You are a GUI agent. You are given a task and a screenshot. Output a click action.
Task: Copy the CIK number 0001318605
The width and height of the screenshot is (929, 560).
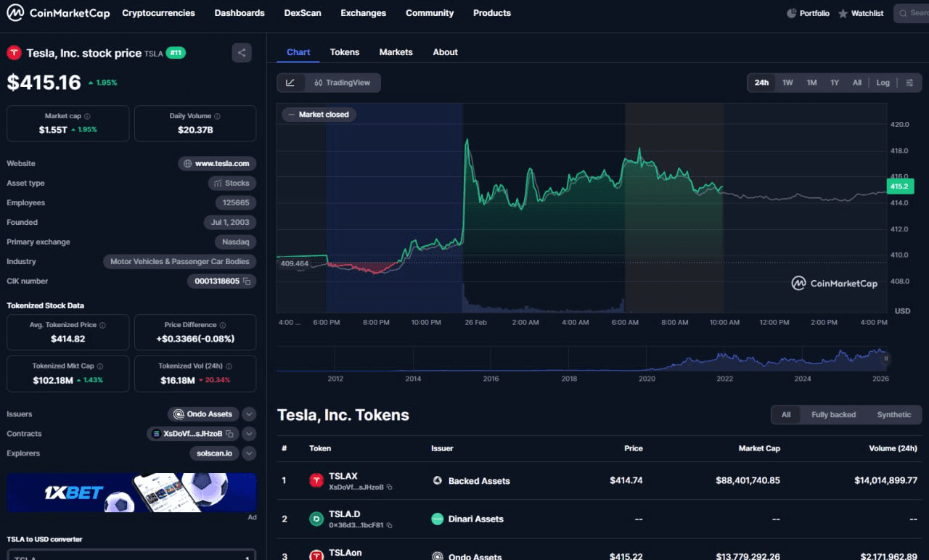[245, 281]
